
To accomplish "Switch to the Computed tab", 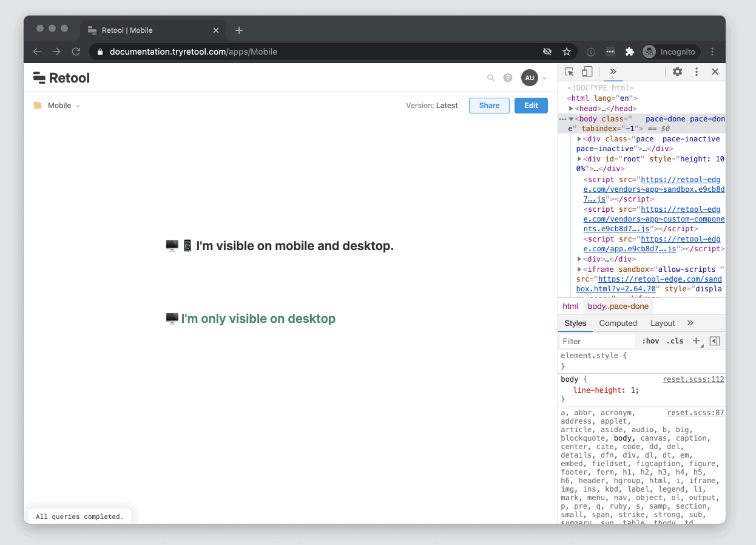I will [618, 323].
